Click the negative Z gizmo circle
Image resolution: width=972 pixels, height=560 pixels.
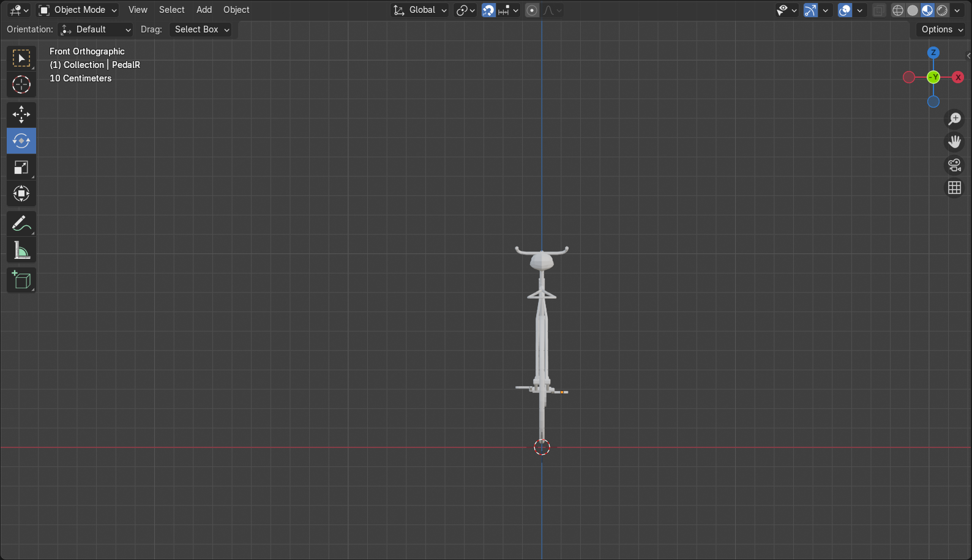tap(933, 102)
